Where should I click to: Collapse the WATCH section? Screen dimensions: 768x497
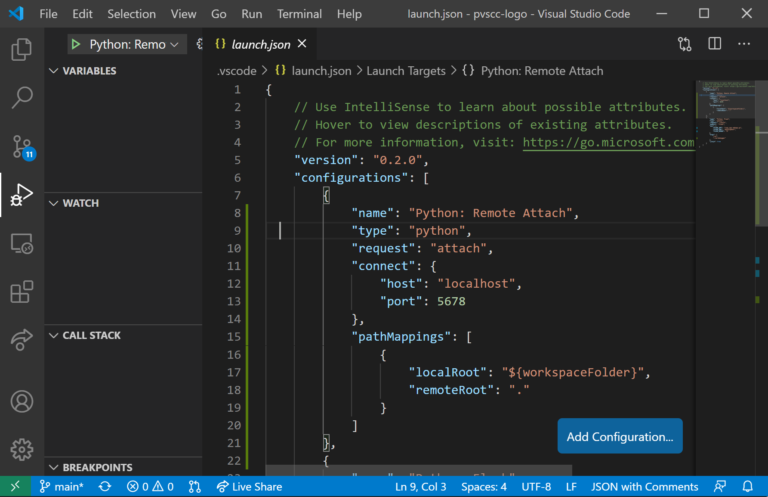tap(80, 203)
